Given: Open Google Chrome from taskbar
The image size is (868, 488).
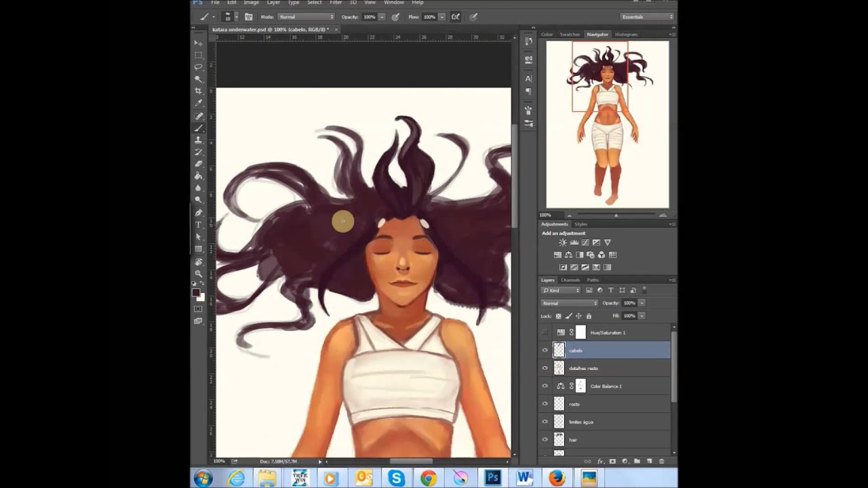Looking at the screenshot, I should coord(428,479).
